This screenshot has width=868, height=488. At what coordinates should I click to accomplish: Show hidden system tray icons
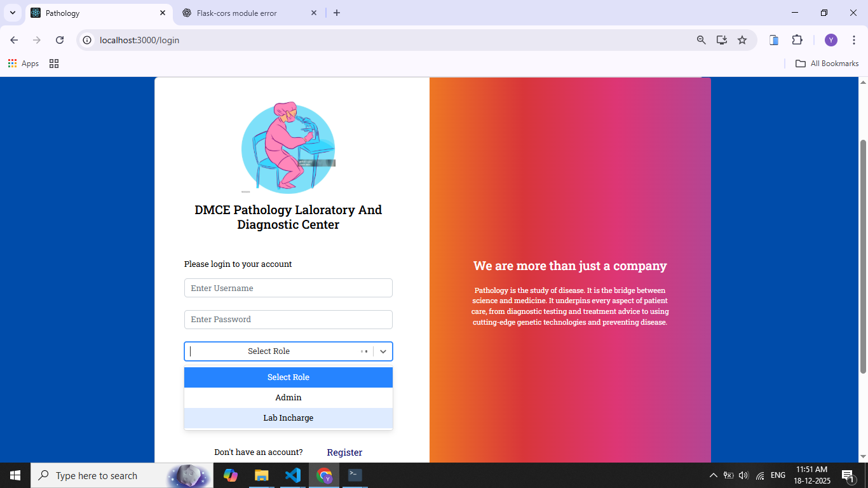click(713, 475)
